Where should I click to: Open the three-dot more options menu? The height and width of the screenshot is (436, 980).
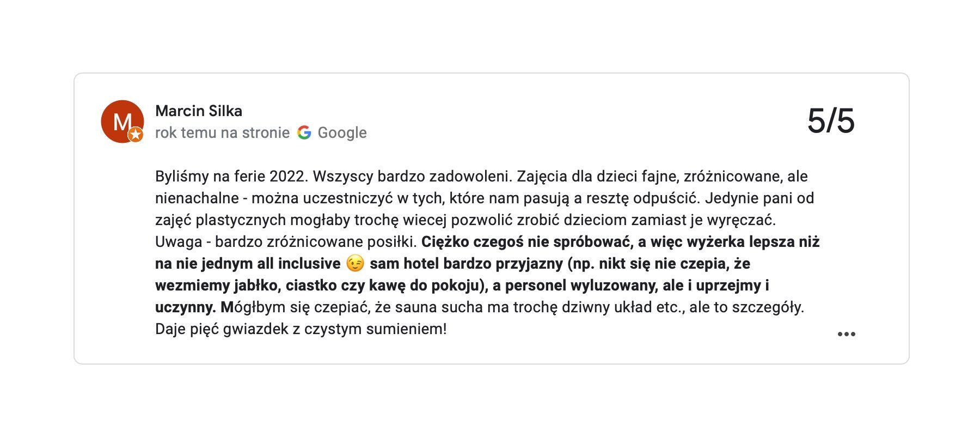[846, 334]
